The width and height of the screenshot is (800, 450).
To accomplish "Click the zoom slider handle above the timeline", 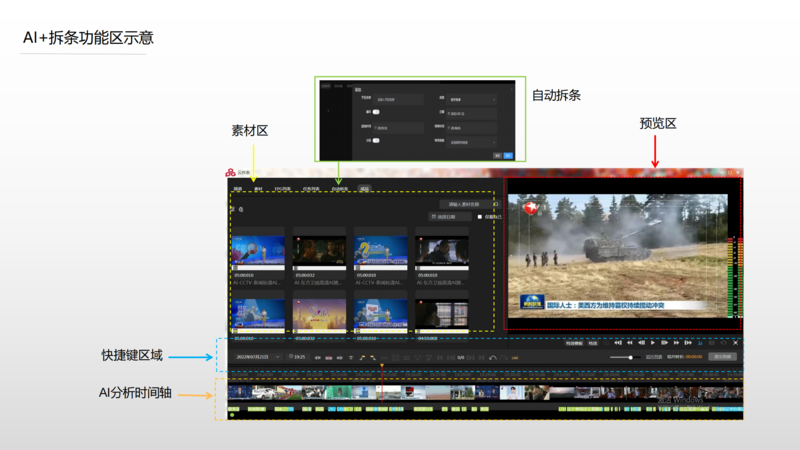I will (629, 357).
